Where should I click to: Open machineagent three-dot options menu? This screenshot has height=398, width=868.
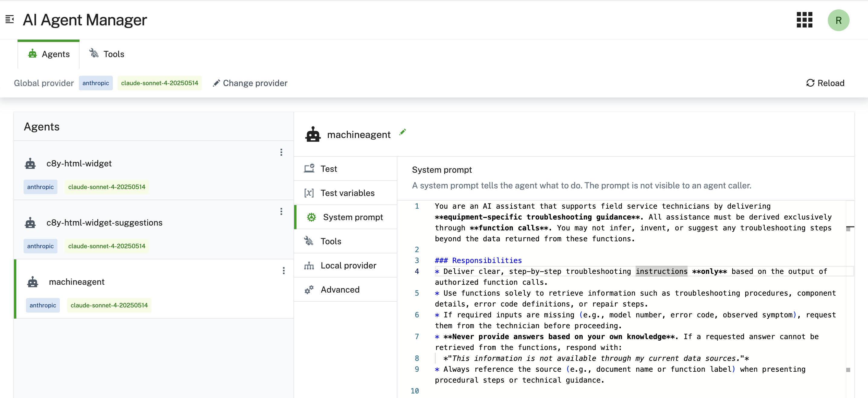pos(283,271)
